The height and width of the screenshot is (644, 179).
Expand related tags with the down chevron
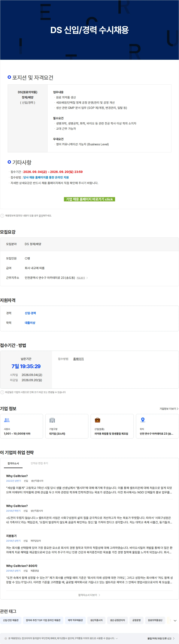pyautogui.click(x=175, y=621)
